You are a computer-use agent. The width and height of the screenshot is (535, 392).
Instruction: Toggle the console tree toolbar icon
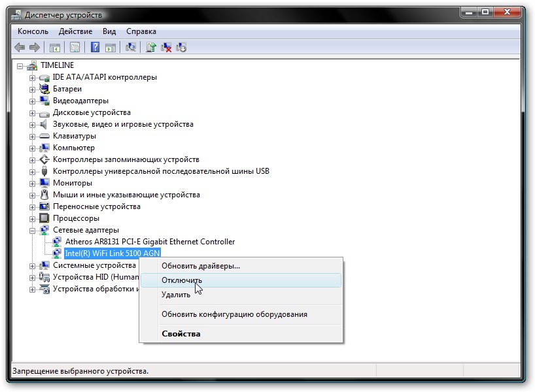click(x=55, y=47)
